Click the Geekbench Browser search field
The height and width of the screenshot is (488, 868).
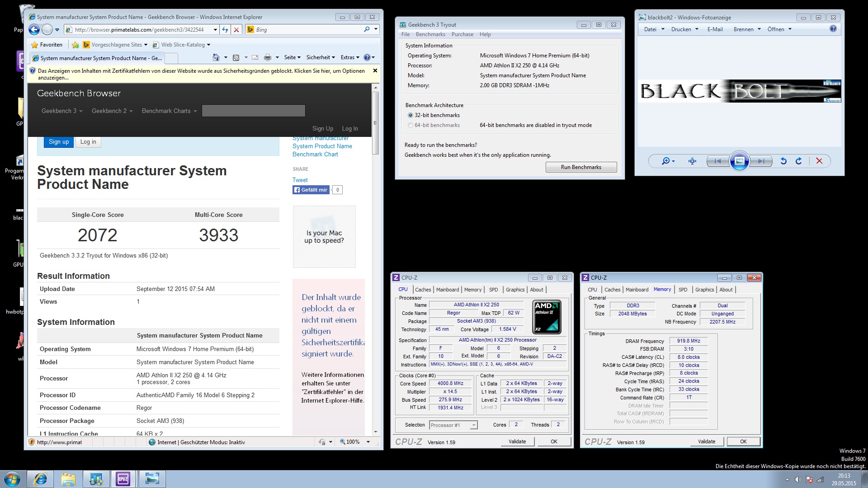coord(254,111)
